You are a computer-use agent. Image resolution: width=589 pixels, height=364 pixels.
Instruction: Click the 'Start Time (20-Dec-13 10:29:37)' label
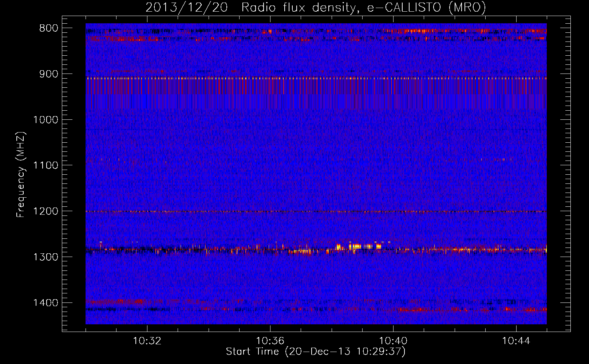click(x=316, y=352)
